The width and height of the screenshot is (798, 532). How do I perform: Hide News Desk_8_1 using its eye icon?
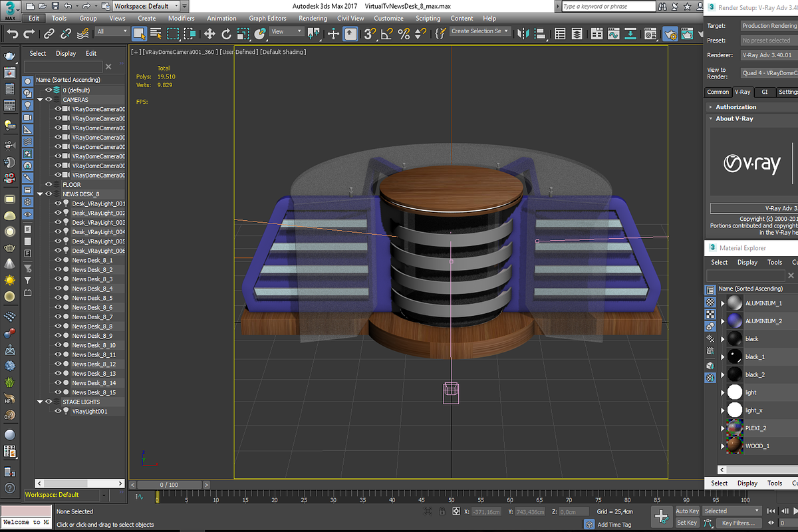[x=58, y=260]
